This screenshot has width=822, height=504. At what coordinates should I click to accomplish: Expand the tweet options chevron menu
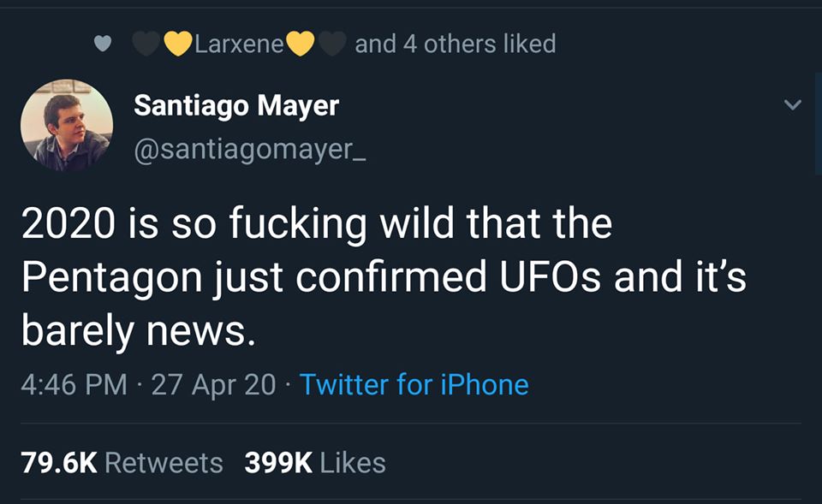point(793,105)
